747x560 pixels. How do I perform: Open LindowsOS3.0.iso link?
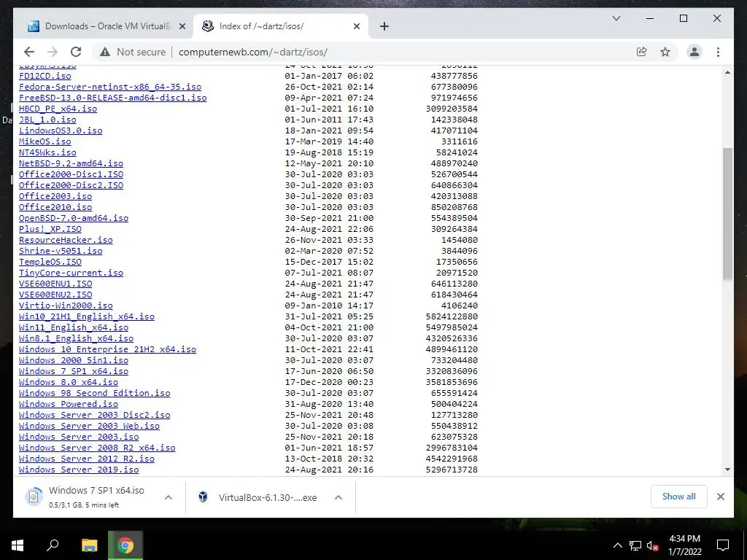61,131
